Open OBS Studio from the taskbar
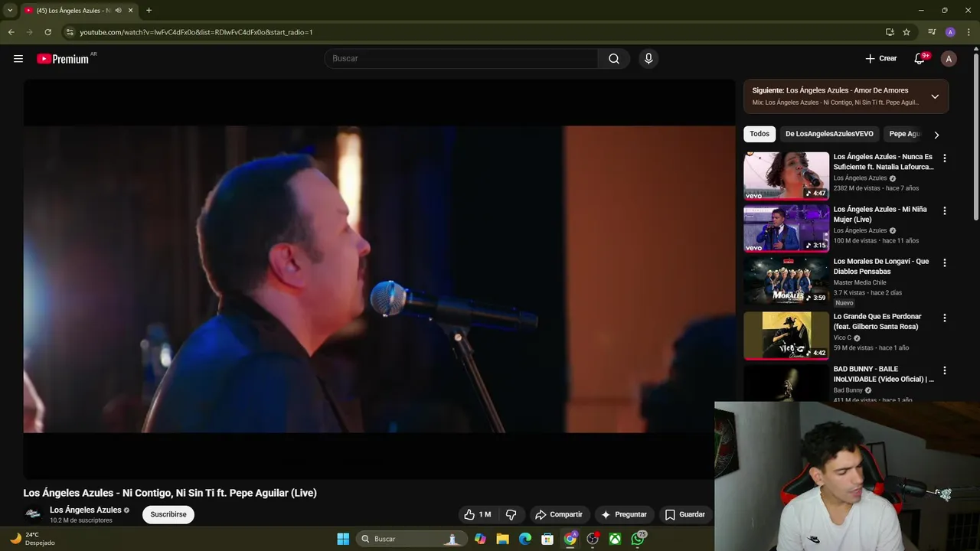This screenshot has width=980, height=551. (x=593, y=539)
